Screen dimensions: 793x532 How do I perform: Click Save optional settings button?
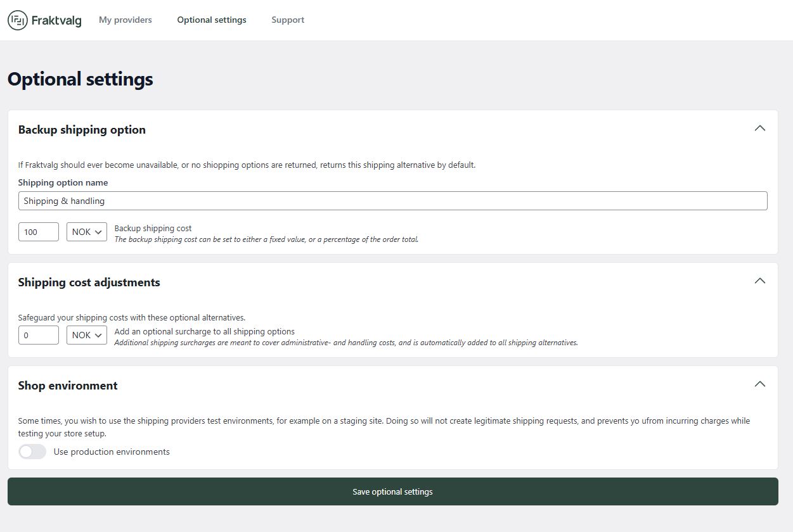tap(393, 491)
